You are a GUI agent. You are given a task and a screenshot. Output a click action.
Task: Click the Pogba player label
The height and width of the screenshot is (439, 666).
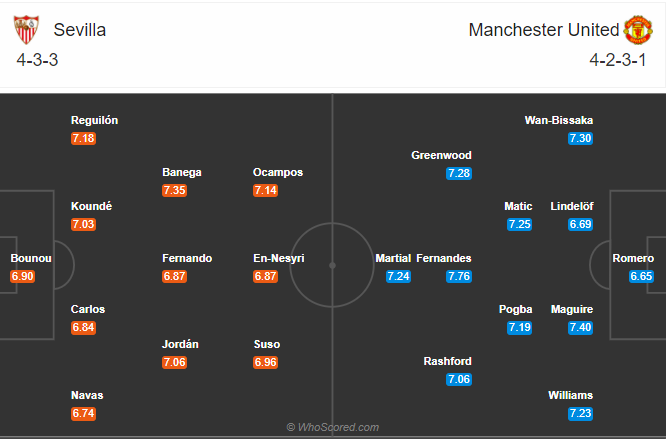[x=515, y=309]
